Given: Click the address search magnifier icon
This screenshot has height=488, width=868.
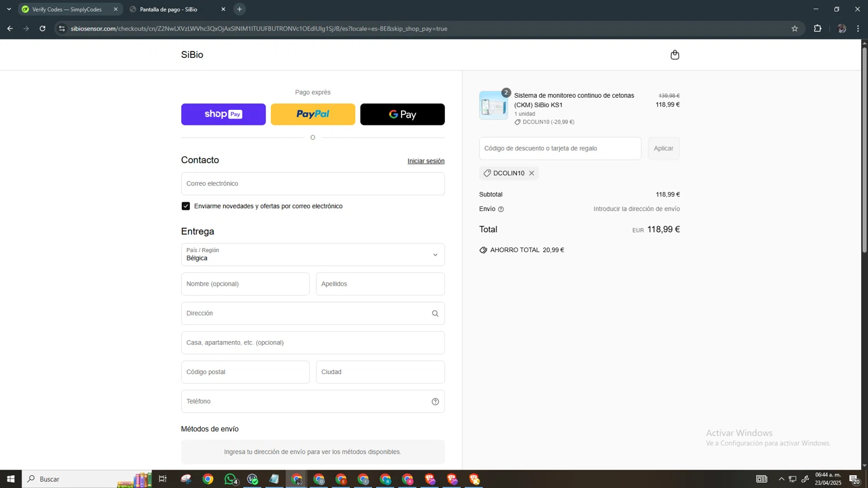Looking at the screenshot, I should [x=435, y=313].
